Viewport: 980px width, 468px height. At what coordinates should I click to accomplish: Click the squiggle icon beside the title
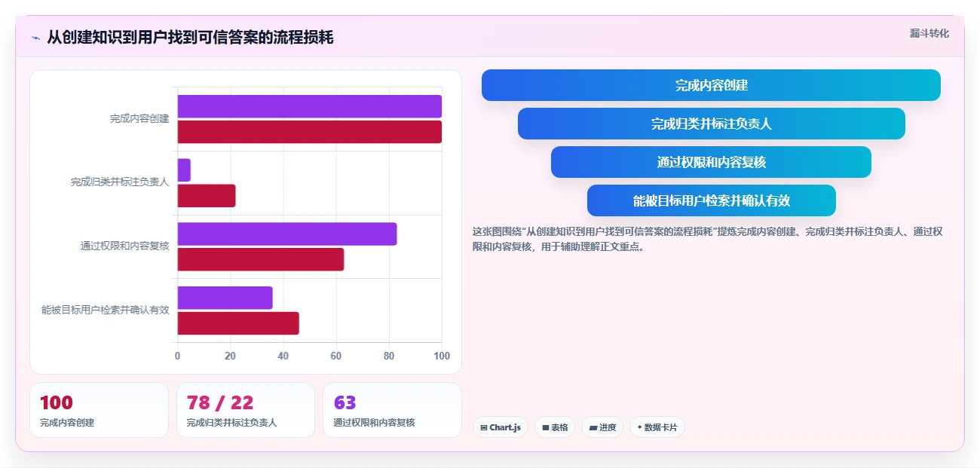click(x=35, y=38)
